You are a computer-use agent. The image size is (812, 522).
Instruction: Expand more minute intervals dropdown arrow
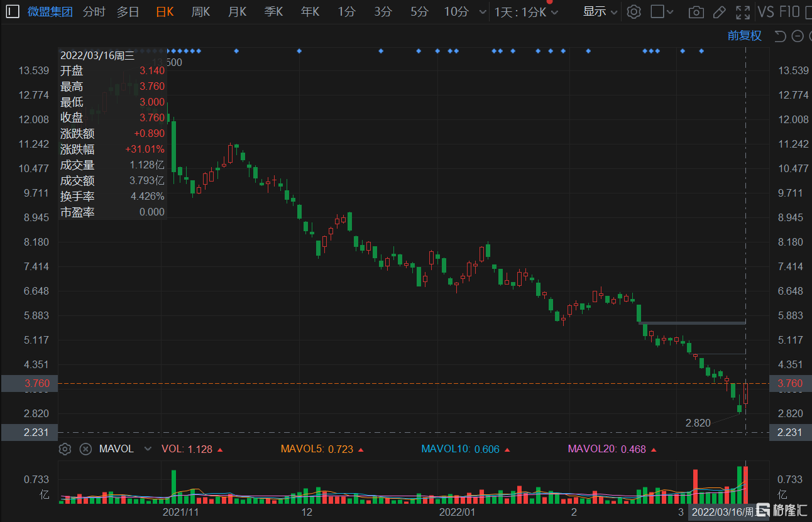(483, 12)
